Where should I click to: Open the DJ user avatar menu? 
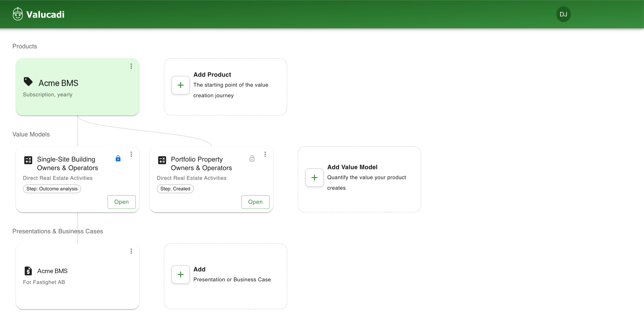pyautogui.click(x=563, y=14)
